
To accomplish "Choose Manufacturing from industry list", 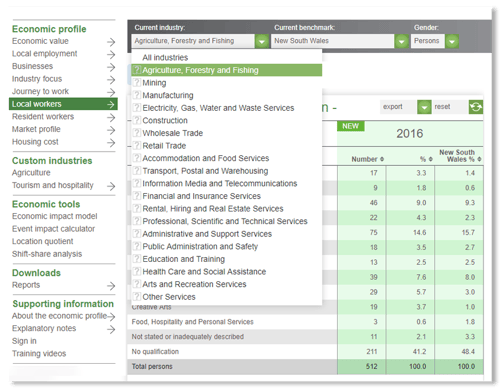I will (x=168, y=95).
